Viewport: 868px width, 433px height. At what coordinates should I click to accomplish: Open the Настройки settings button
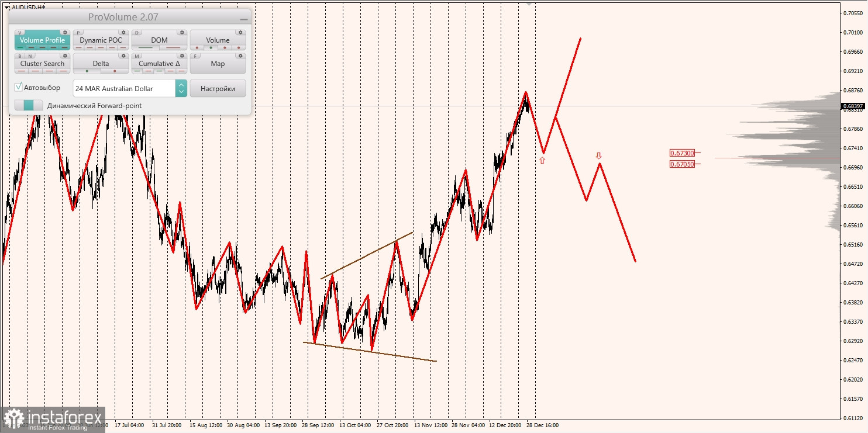[218, 88]
